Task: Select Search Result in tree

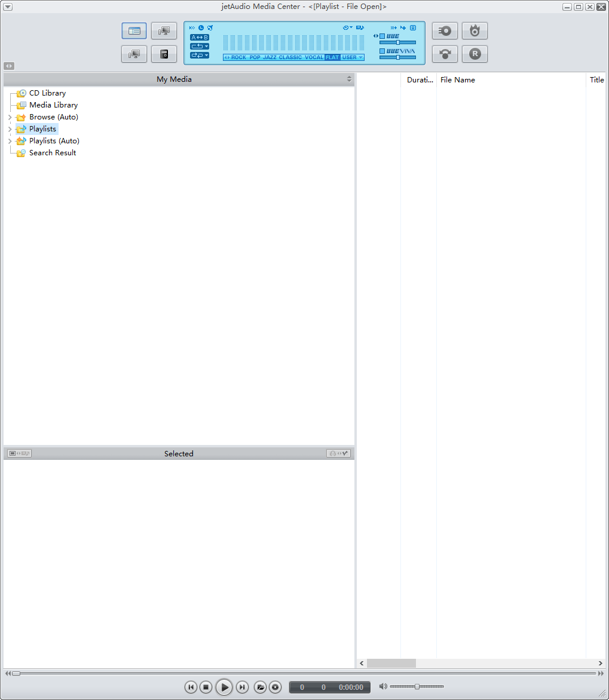Action: coord(53,153)
